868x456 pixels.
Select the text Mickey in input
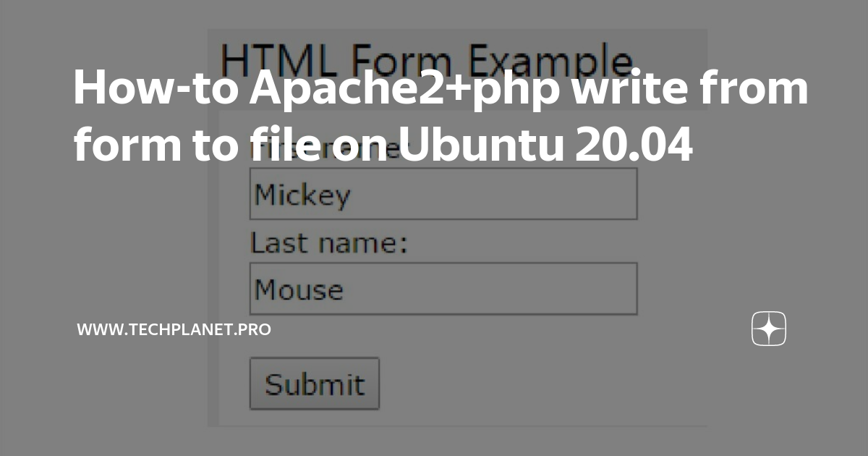tap(302, 195)
